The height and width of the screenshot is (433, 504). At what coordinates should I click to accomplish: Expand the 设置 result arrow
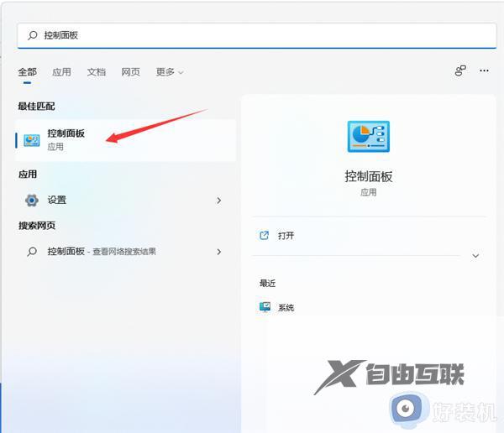pos(219,201)
